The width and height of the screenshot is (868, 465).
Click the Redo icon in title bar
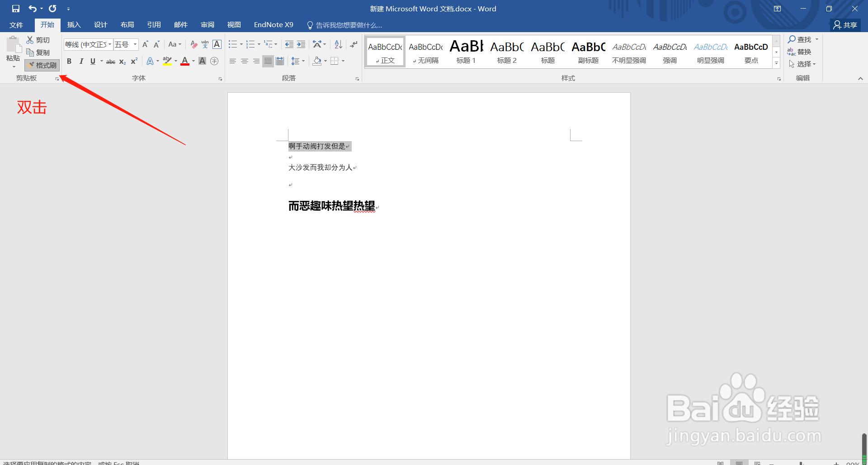point(52,9)
